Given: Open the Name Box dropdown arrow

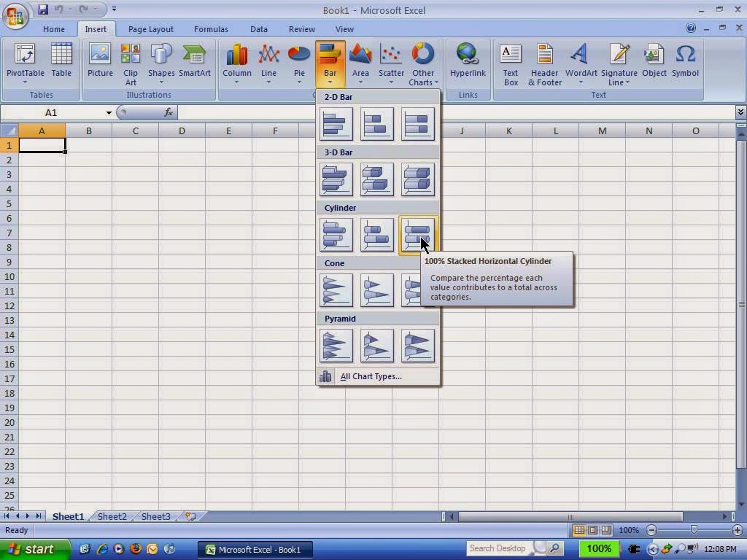Looking at the screenshot, I should click(x=109, y=113).
